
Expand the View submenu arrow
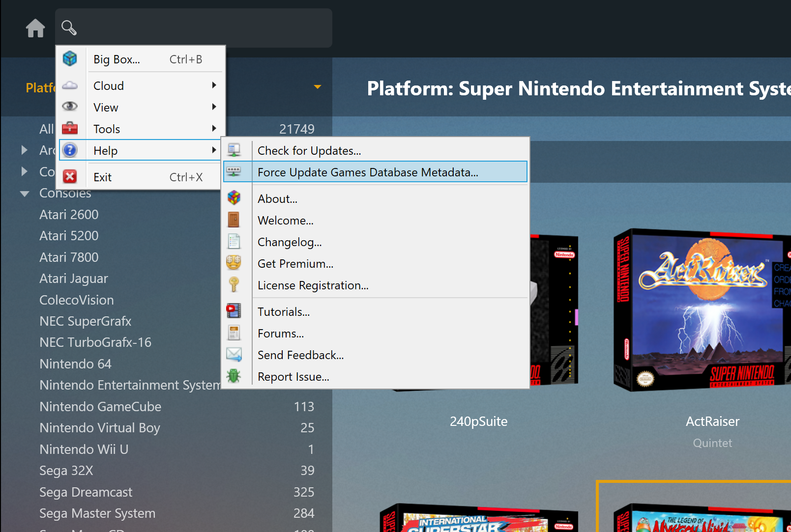(x=214, y=107)
